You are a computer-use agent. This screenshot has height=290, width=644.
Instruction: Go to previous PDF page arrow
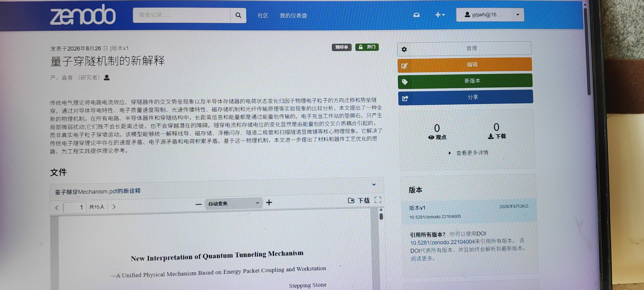[x=57, y=208]
